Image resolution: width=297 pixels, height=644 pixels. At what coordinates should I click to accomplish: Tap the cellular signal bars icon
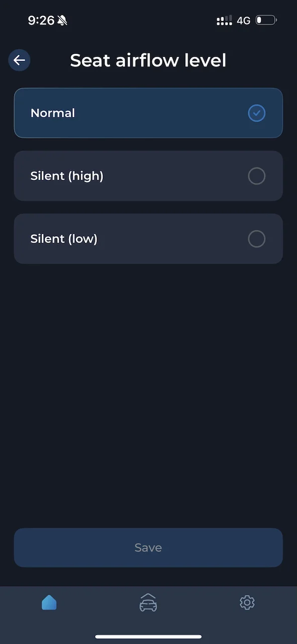(224, 21)
